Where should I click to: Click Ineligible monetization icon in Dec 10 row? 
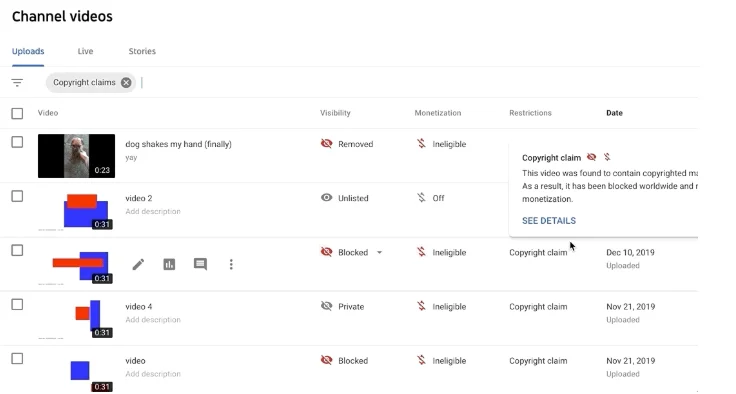pyautogui.click(x=421, y=252)
